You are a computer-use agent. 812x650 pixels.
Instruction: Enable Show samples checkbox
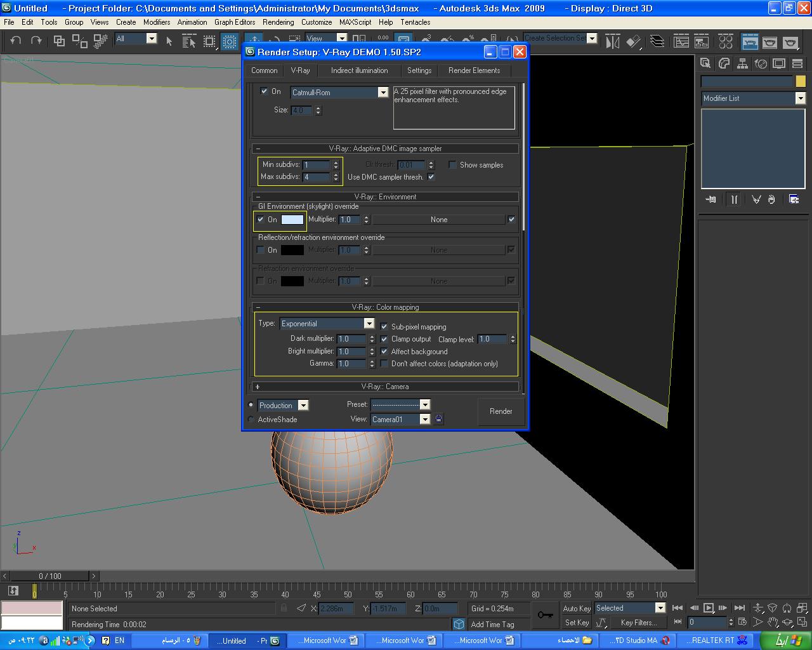point(452,164)
